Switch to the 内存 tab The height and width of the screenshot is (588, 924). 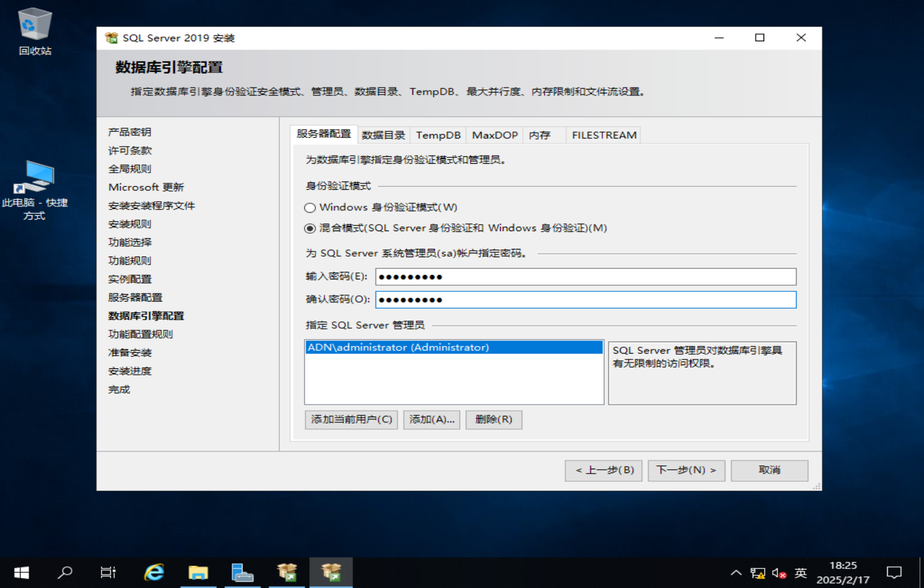click(544, 135)
